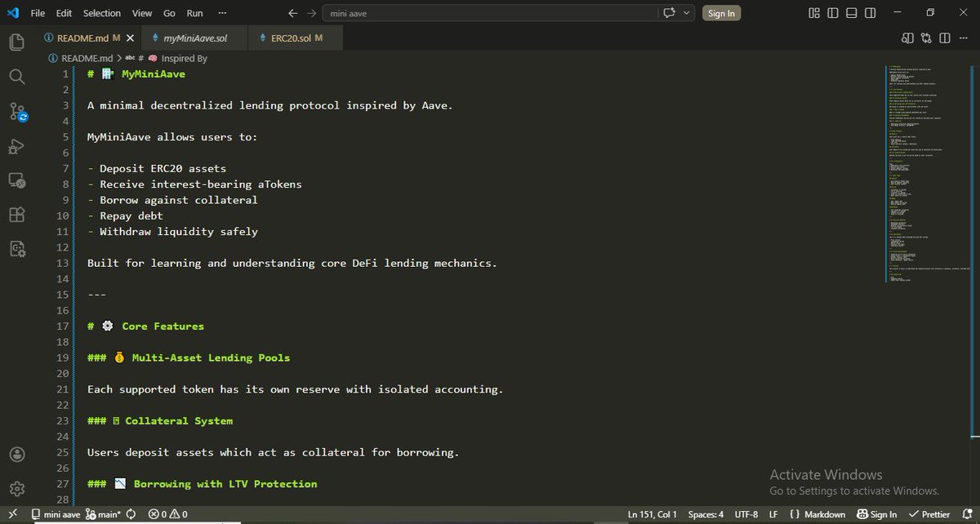
Task: Open the remote window status icon
Action: [12, 514]
